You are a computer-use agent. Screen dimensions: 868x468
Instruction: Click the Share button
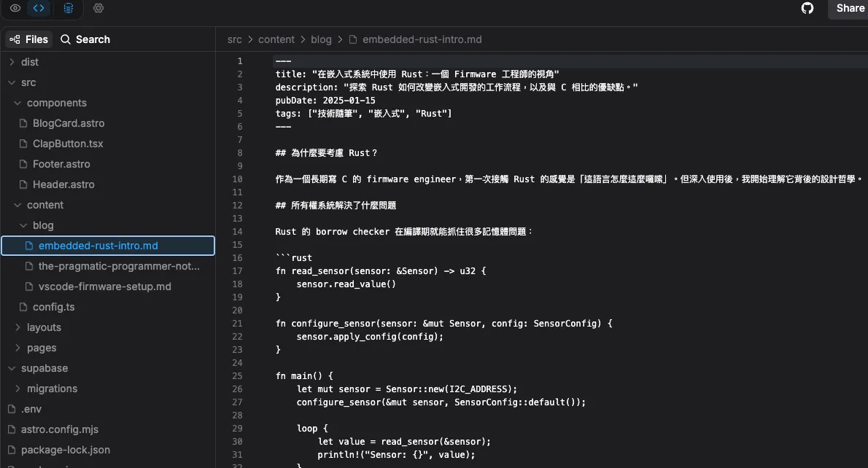tap(850, 8)
